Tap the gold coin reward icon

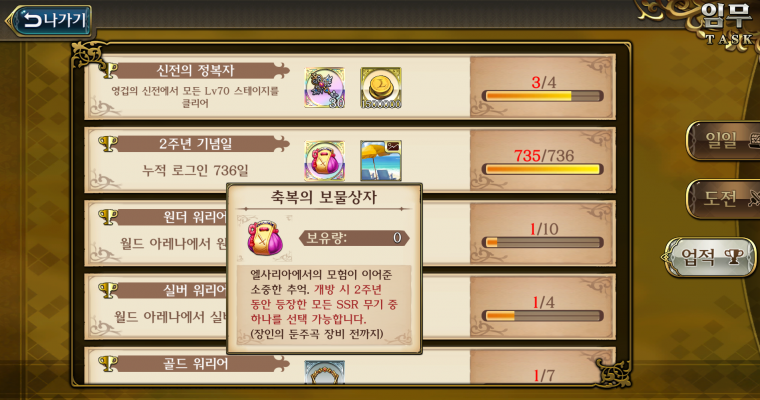pos(380,88)
